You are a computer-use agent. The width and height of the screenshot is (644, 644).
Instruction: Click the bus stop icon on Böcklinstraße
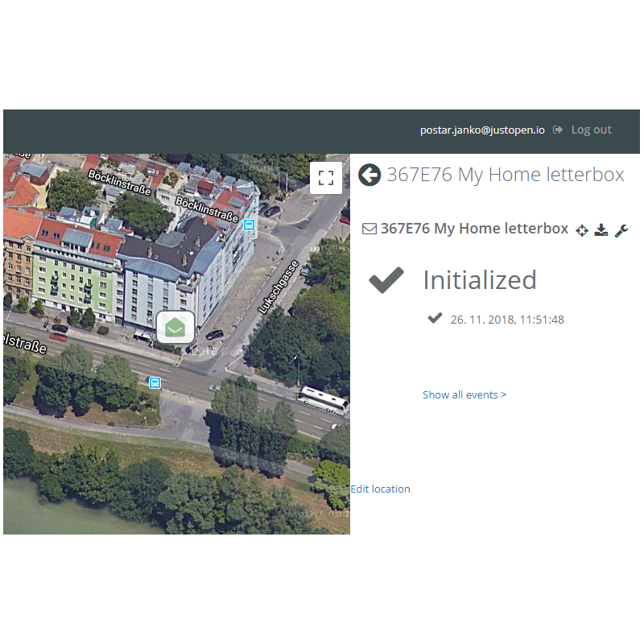coord(250,225)
